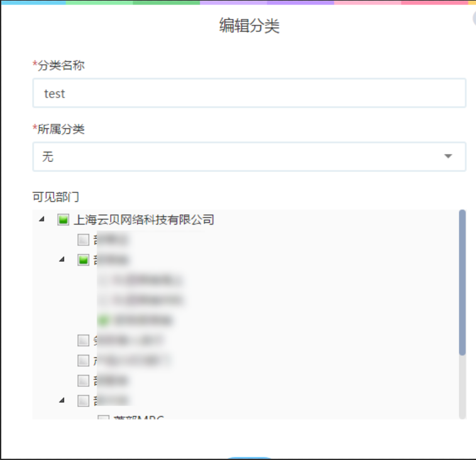The height and width of the screenshot is (460, 476).
Task: Check the first department checkbox under the company
Action: [x=83, y=240]
